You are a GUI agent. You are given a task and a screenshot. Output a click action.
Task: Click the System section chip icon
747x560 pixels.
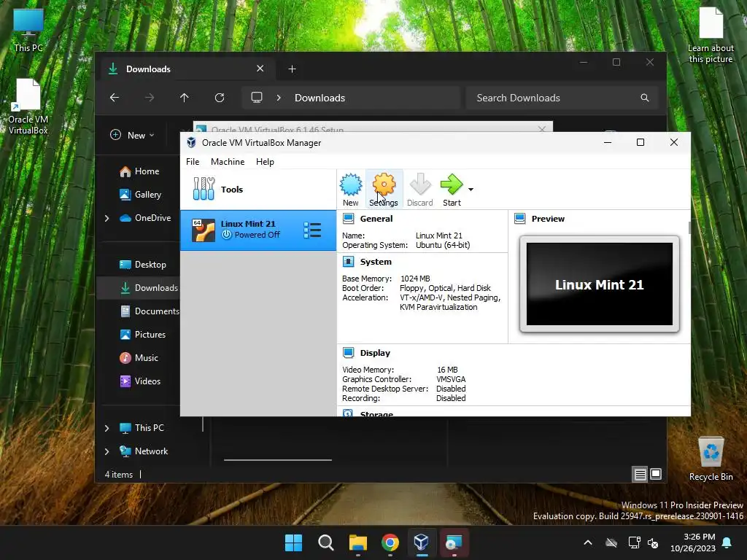349,262
